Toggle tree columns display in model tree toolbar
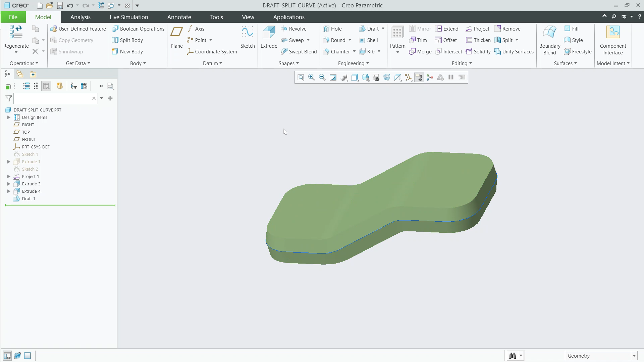Image resolution: width=644 pixels, height=362 pixels. pos(46,86)
